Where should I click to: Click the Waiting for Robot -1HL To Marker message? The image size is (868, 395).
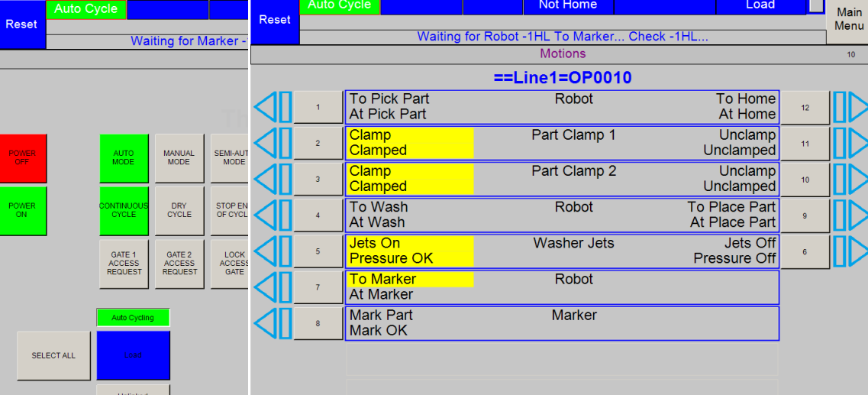pos(563,37)
